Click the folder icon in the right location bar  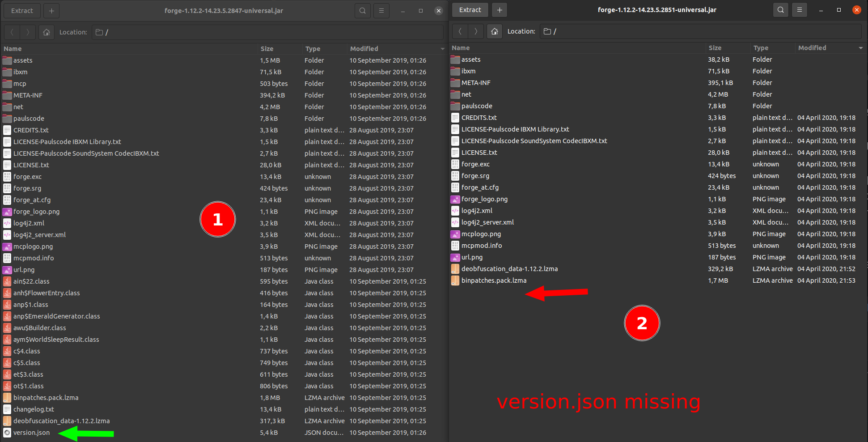547,31
